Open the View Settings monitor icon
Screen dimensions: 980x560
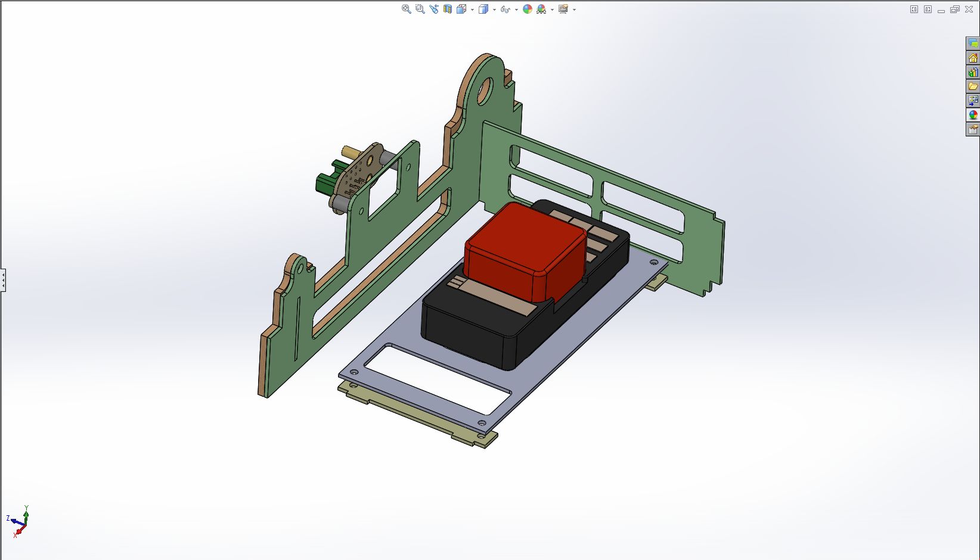[563, 9]
